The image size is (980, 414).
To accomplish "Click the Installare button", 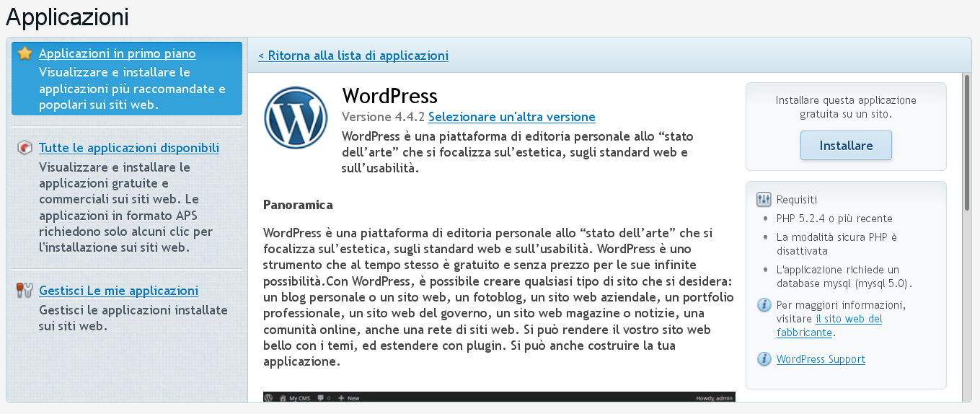I will [x=846, y=146].
